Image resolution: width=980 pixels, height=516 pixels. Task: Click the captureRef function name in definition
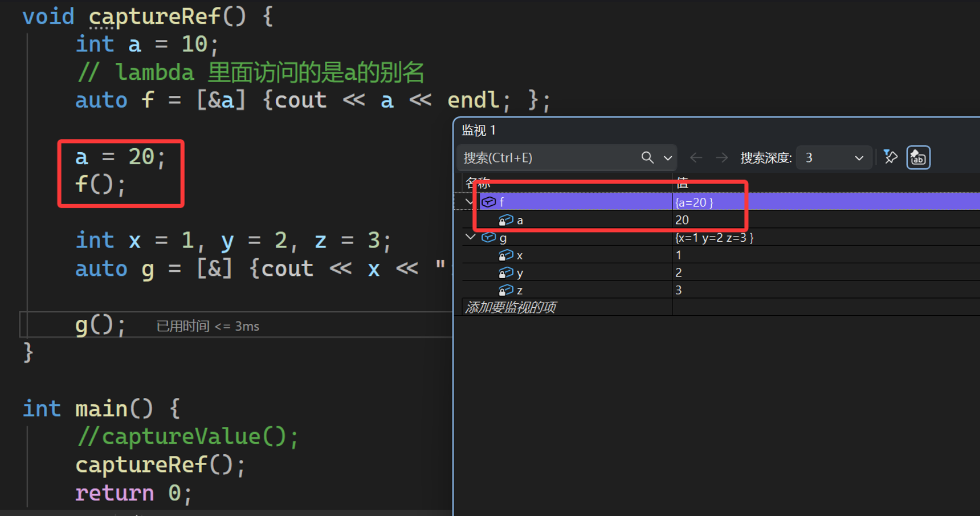[x=154, y=17]
